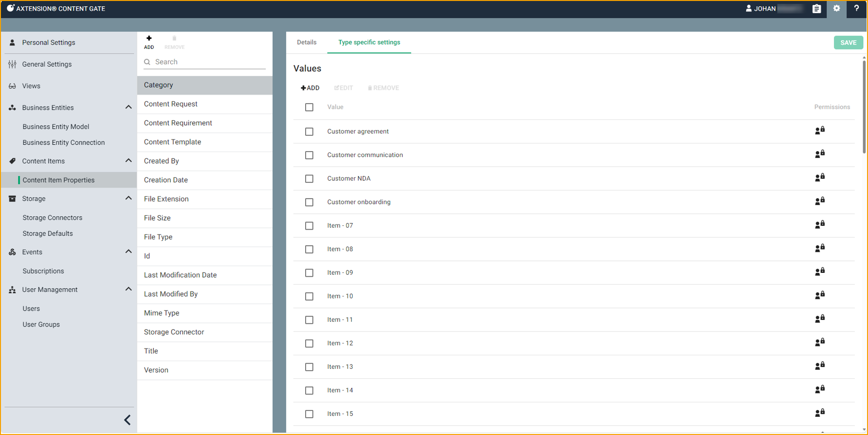Viewport: 868px width, 435px height.
Task: Collapse sidebar with the left chevron
Action: tap(127, 420)
